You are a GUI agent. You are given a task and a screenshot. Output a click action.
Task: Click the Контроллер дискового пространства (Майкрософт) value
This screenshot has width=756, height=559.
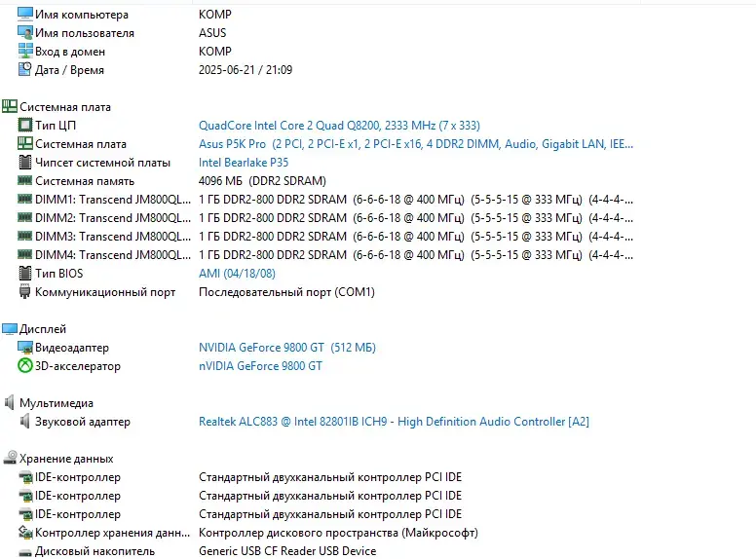click(338, 532)
